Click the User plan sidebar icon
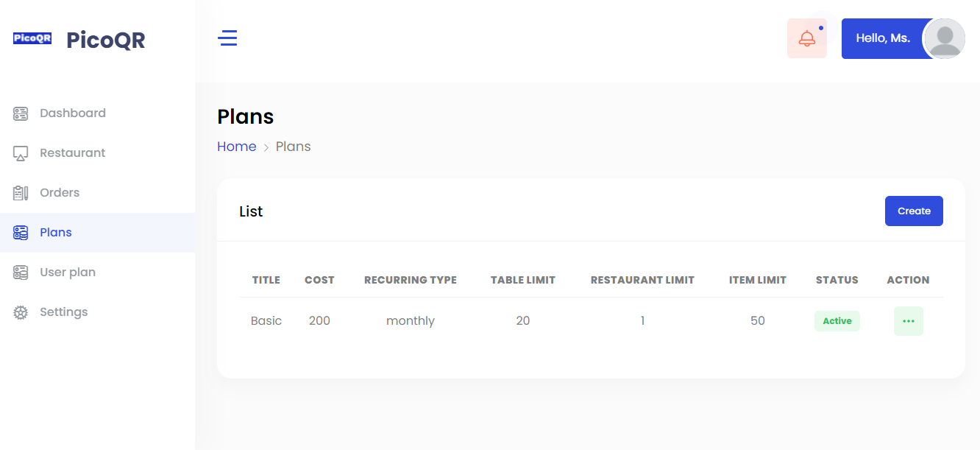Viewport: 980px width, 450px height. pyautogui.click(x=21, y=273)
